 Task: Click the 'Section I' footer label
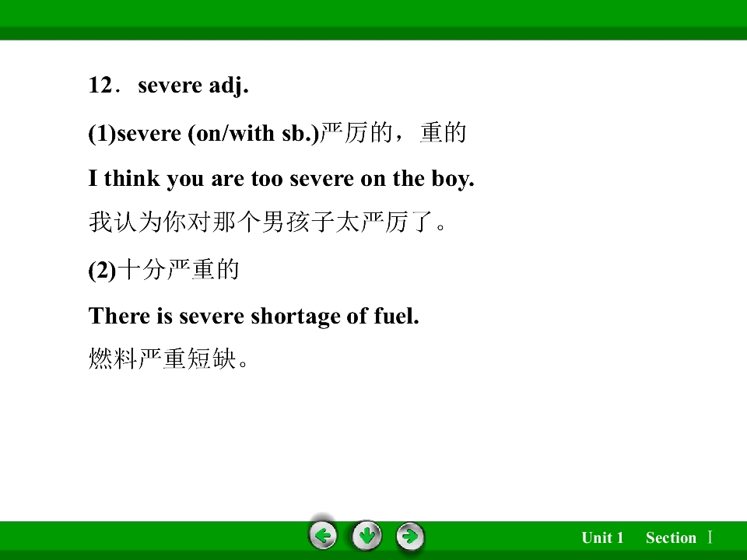(679, 537)
